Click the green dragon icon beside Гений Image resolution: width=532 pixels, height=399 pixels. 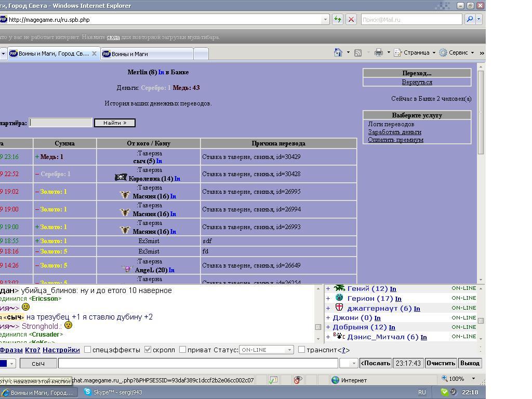pos(339,288)
